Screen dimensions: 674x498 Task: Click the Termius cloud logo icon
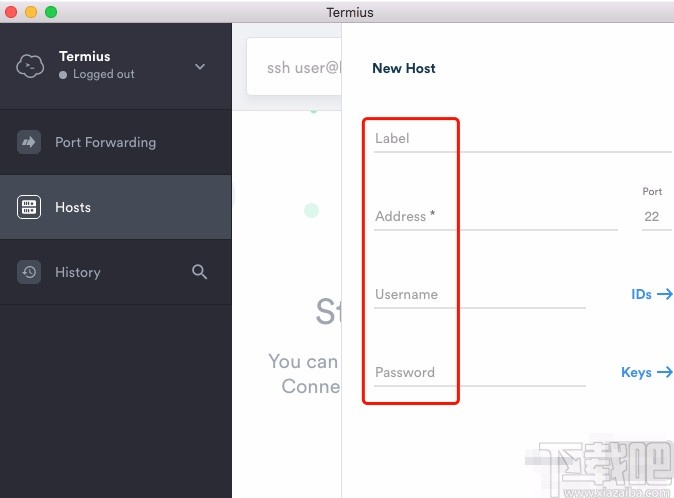[x=30, y=66]
